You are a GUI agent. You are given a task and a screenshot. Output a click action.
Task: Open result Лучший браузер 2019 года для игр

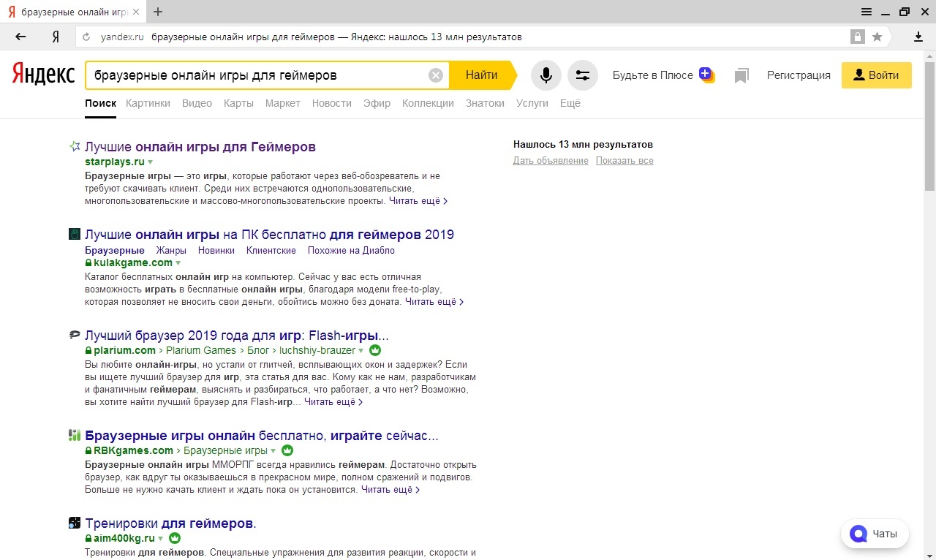pyautogui.click(x=237, y=336)
